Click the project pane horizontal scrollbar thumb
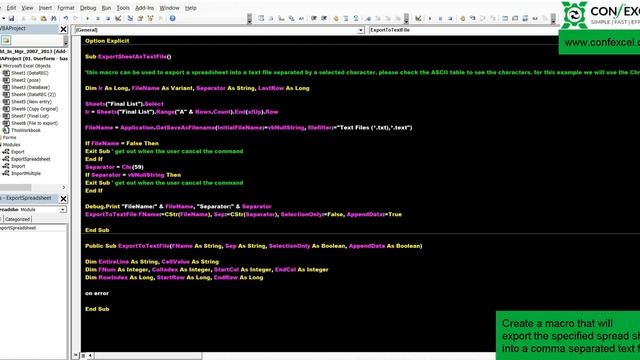Viewport: 640px width, 360px height. (16, 187)
